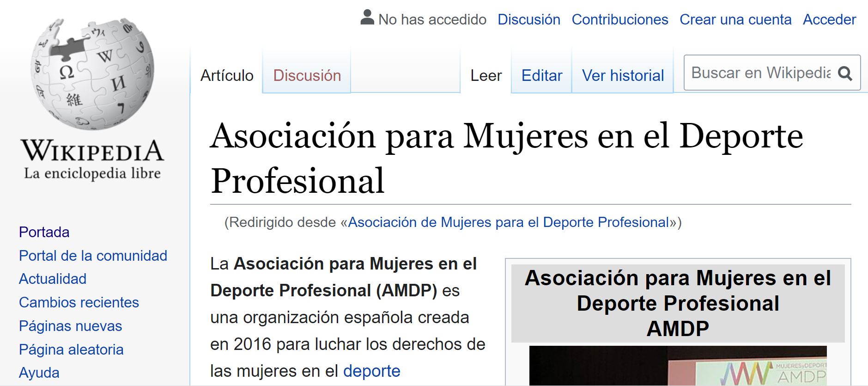Open the Actualidad sidebar link
The height and width of the screenshot is (386, 868).
tap(53, 279)
